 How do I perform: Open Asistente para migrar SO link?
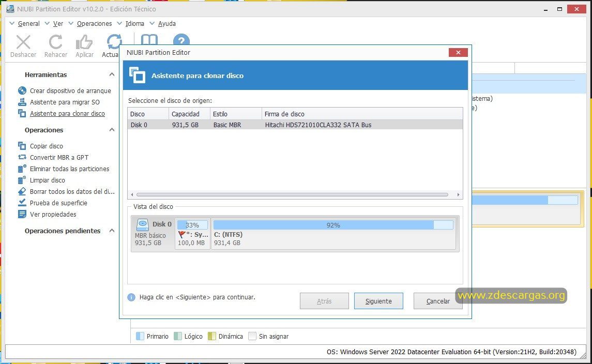coord(65,102)
